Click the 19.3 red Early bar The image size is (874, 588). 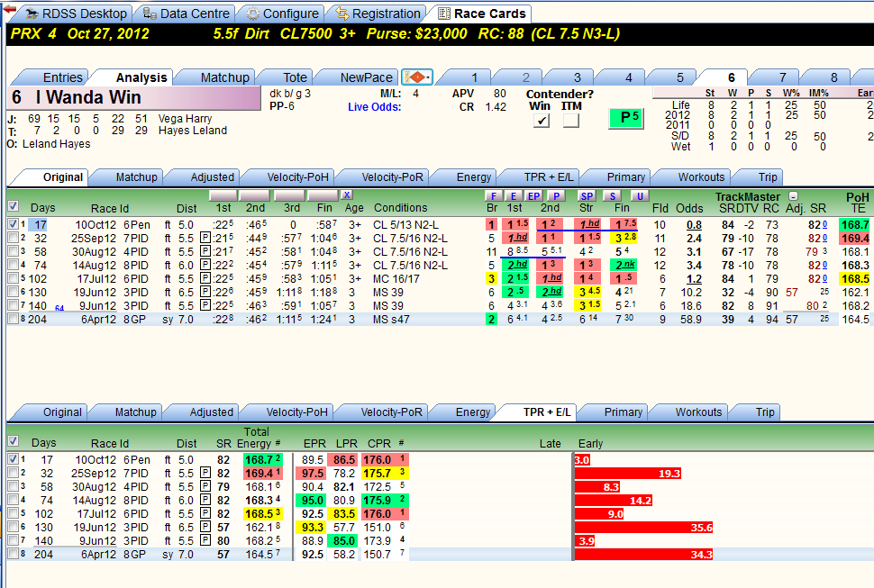[628, 474]
